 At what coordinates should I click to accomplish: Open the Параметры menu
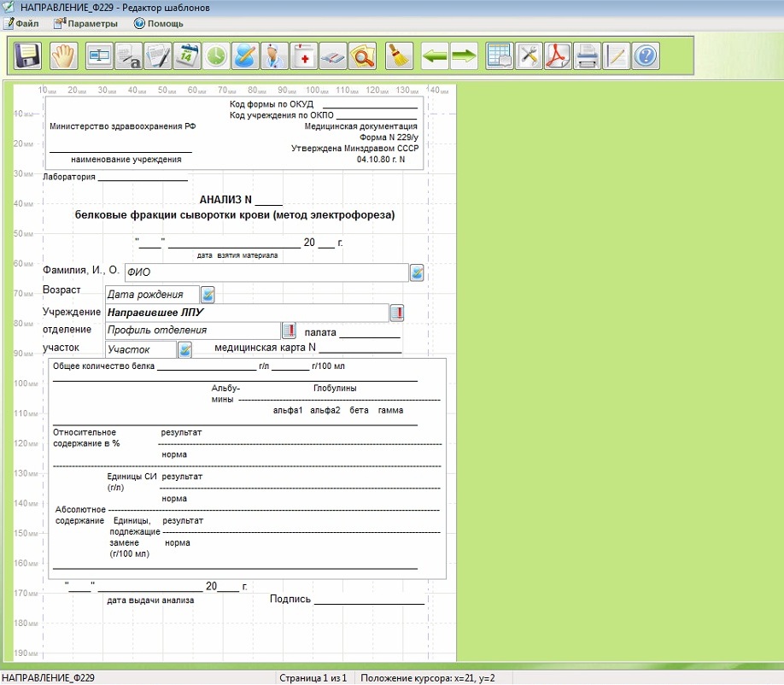coord(86,24)
